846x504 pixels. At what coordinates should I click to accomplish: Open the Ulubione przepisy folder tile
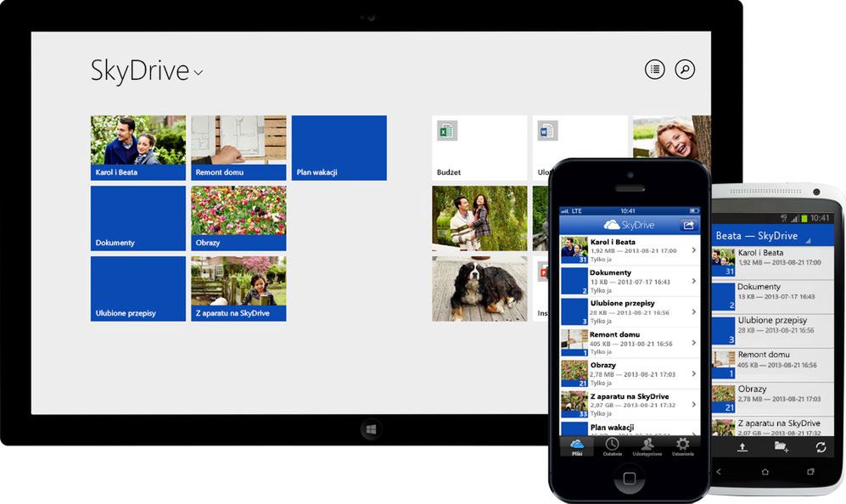[137, 288]
